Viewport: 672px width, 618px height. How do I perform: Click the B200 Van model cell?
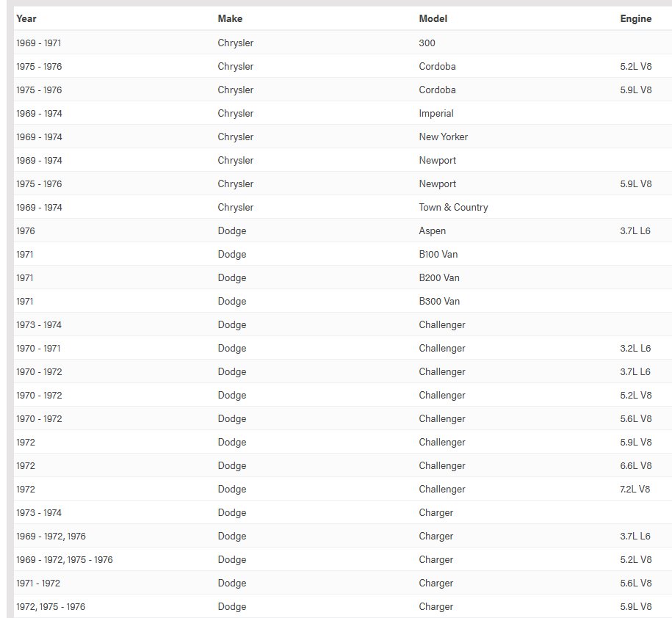pos(439,278)
